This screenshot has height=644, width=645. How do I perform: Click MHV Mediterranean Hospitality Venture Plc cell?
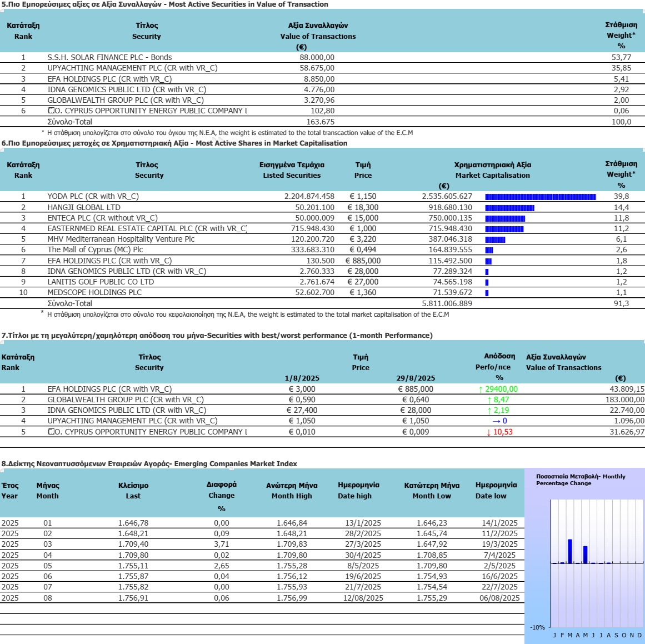[121, 239]
